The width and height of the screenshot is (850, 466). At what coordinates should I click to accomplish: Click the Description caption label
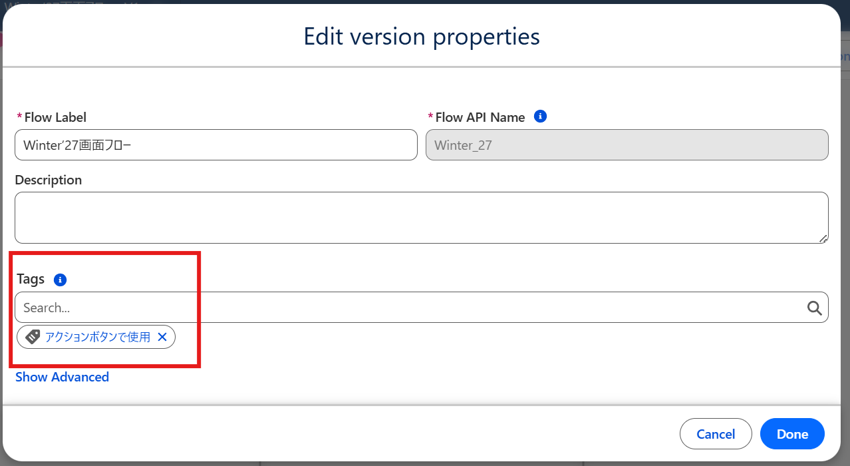[x=48, y=180]
